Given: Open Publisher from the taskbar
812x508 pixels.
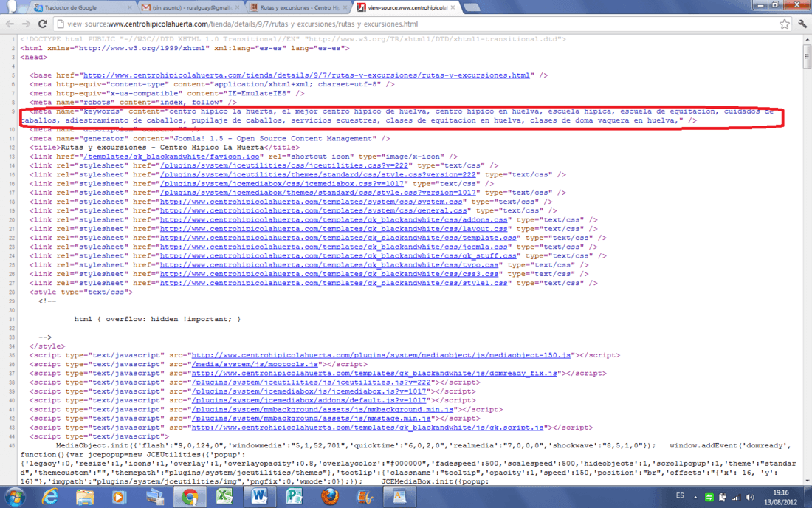Looking at the screenshot, I should tap(294, 497).
